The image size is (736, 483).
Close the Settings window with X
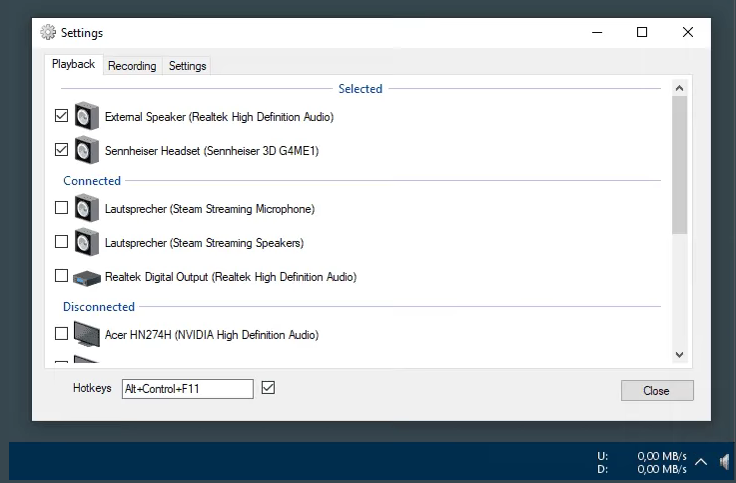pyautogui.click(x=688, y=32)
